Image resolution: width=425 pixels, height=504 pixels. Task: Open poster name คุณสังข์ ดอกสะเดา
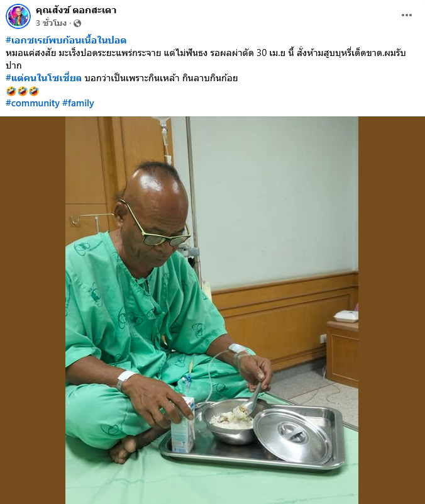pos(76,10)
